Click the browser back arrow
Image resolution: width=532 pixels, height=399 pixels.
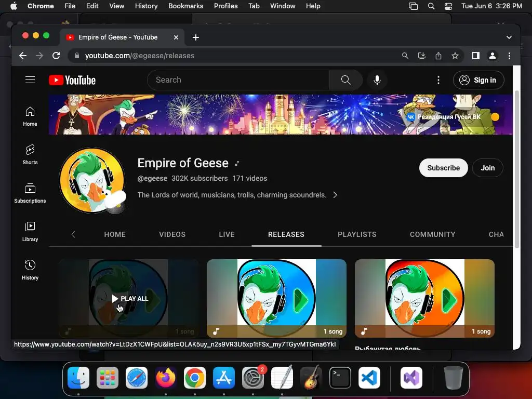coord(23,56)
